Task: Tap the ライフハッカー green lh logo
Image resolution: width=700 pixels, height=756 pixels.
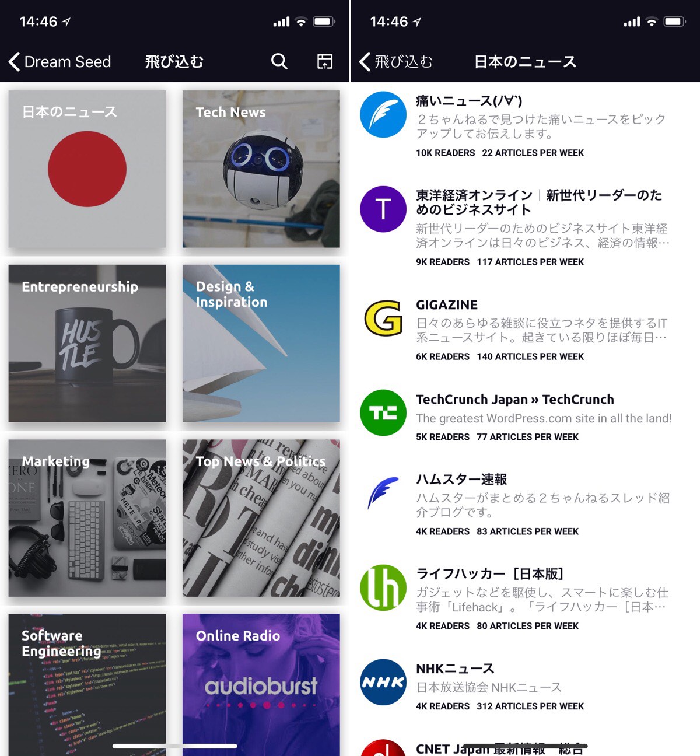Action: pyautogui.click(x=383, y=587)
